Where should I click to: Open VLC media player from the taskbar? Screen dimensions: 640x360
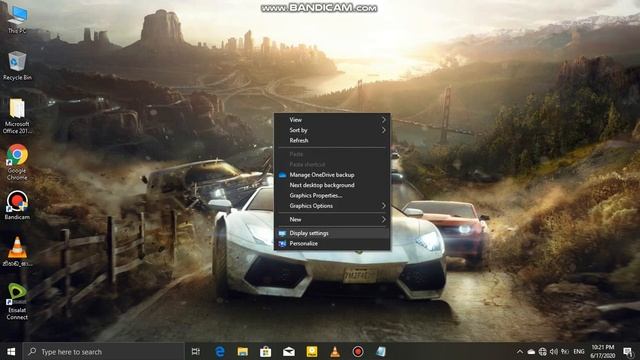pos(335,351)
